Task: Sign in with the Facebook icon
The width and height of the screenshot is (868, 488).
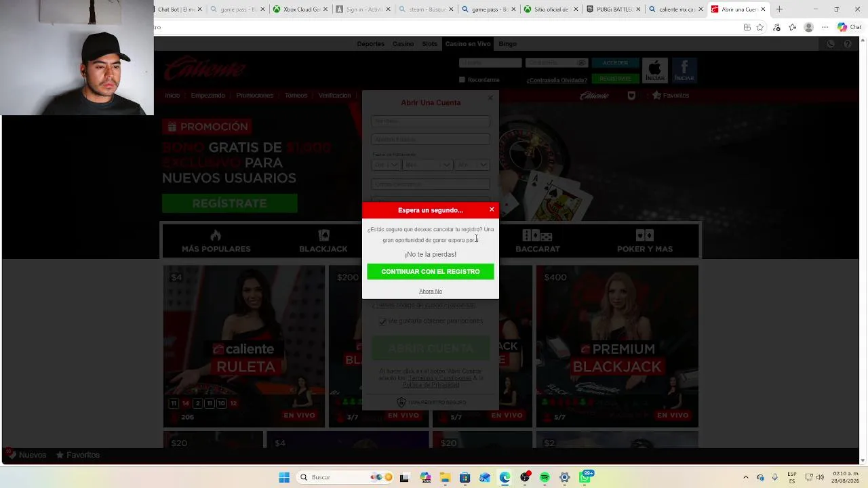Action: 684,70
